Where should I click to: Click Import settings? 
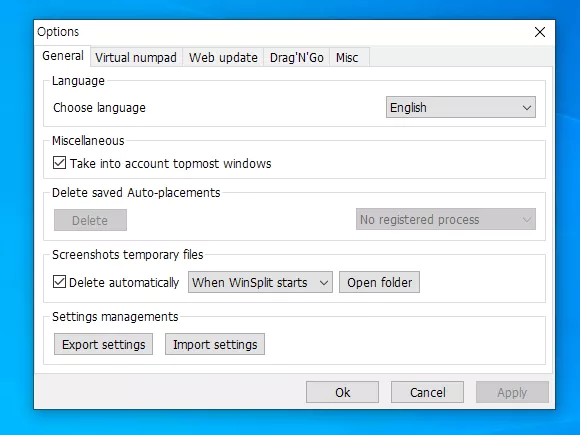coord(215,344)
